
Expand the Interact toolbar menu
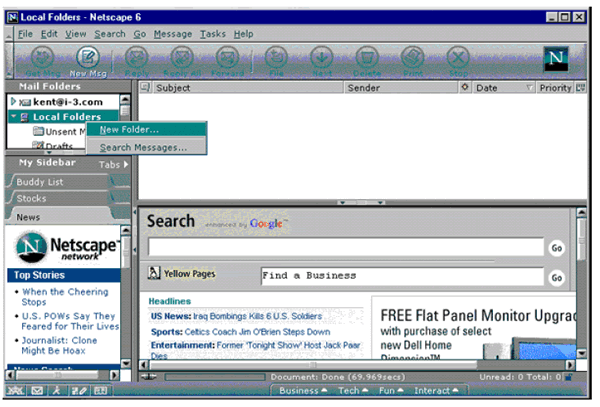click(x=436, y=391)
